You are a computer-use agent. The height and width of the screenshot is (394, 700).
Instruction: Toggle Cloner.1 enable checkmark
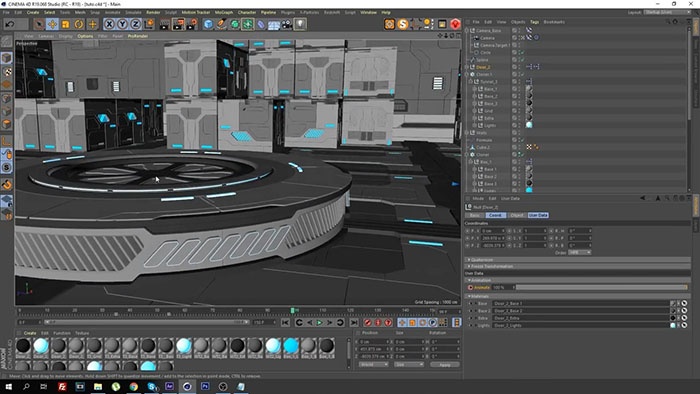pos(521,75)
